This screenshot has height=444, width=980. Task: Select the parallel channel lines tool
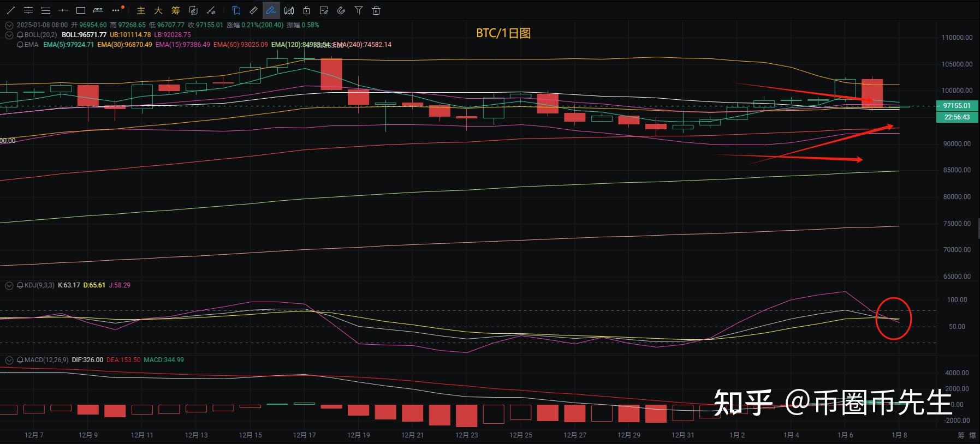pos(28,10)
